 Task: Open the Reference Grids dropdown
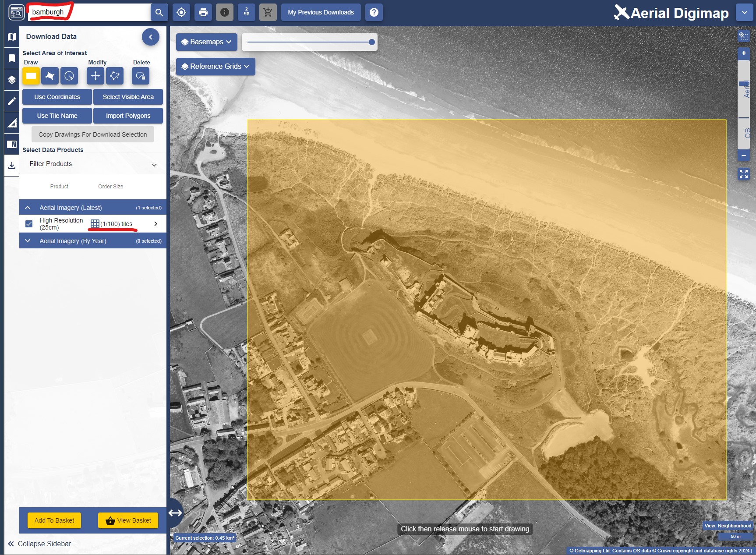click(x=215, y=67)
